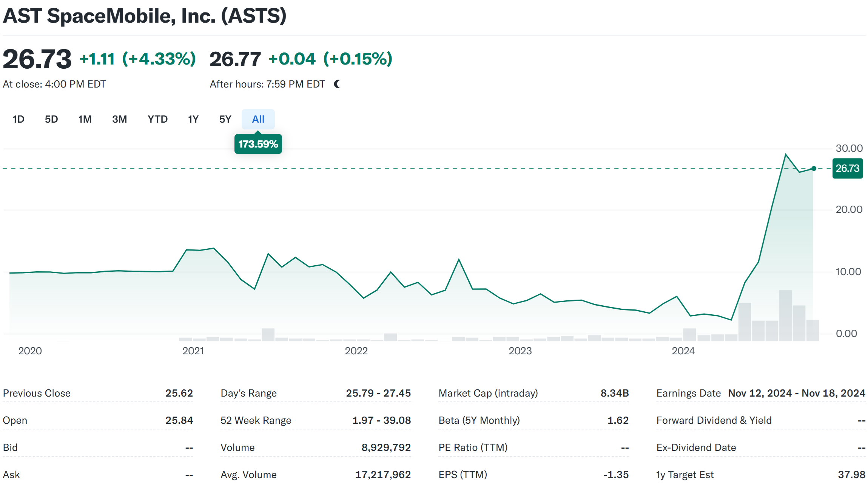Screen dimensions: 868x483
Task: Click the Forward Dividend & Yield label
Action: (x=714, y=420)
